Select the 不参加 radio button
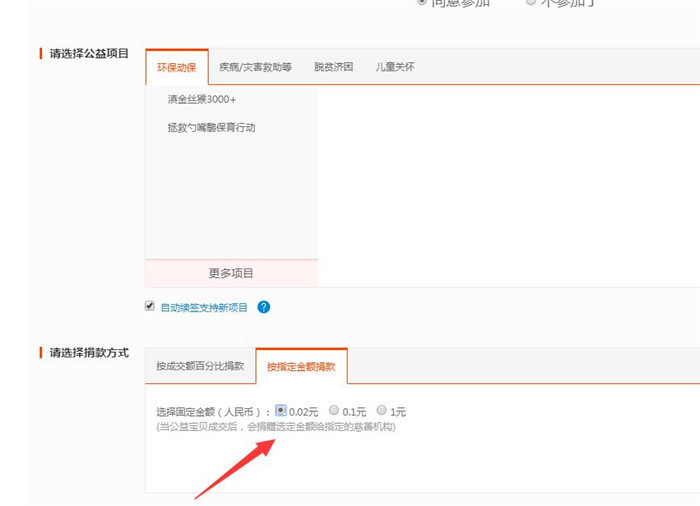The image size is (700, 506). [x=531, y=3]
